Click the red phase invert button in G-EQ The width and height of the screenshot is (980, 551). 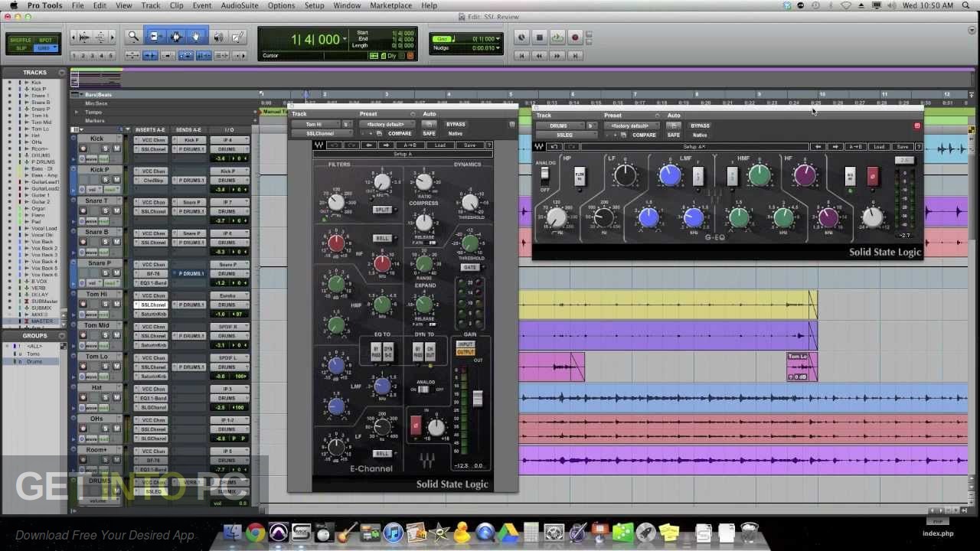click(x=872, y=176)
